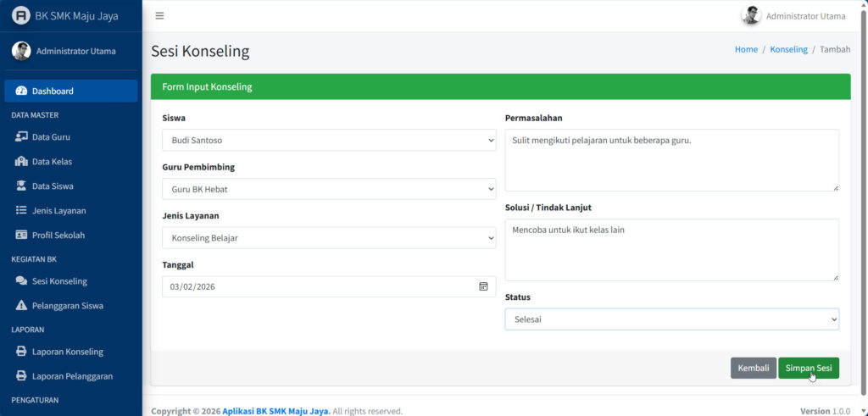Click the Data Siswa icon in sidebar
This screenshot has height=416, width=868.
pos(21,186)
